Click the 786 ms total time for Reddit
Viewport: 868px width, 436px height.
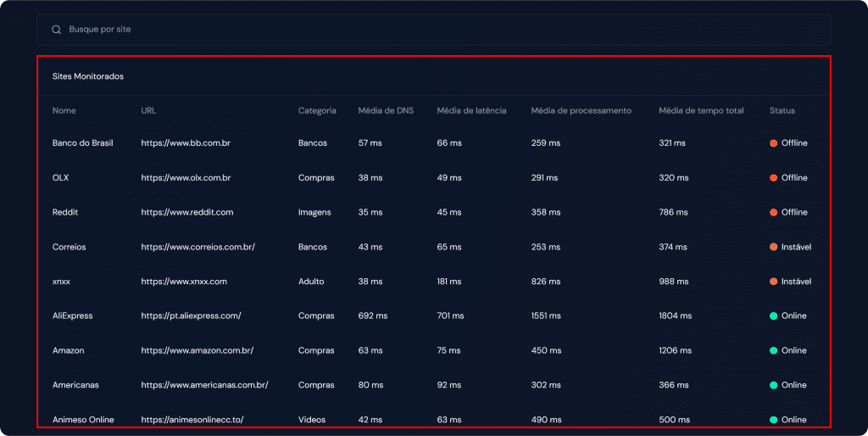tap(673, 212)
